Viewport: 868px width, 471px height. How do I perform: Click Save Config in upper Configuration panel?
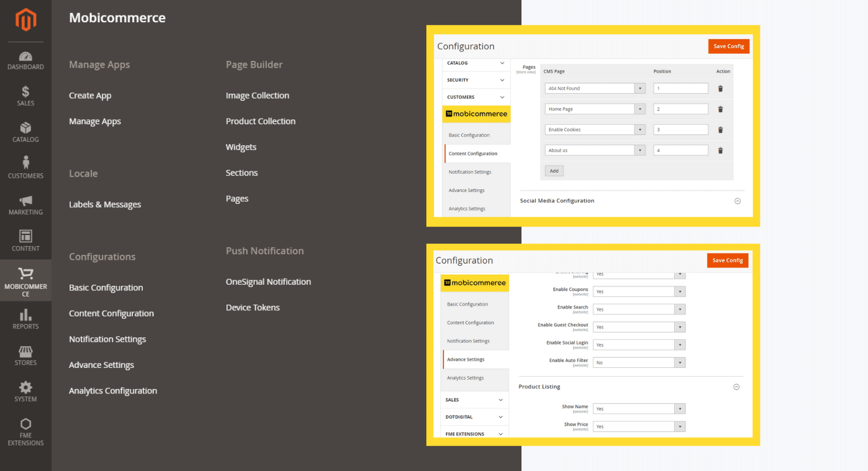click(728, 47)
